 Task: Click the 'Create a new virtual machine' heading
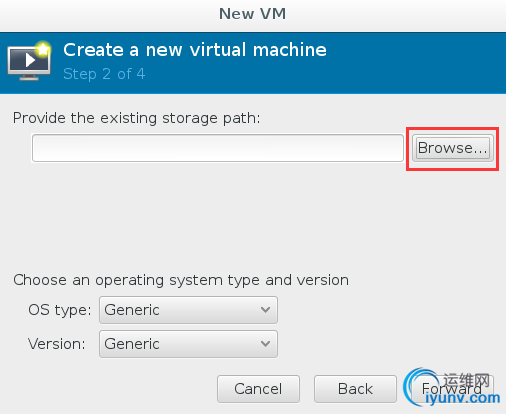[195, 50]
